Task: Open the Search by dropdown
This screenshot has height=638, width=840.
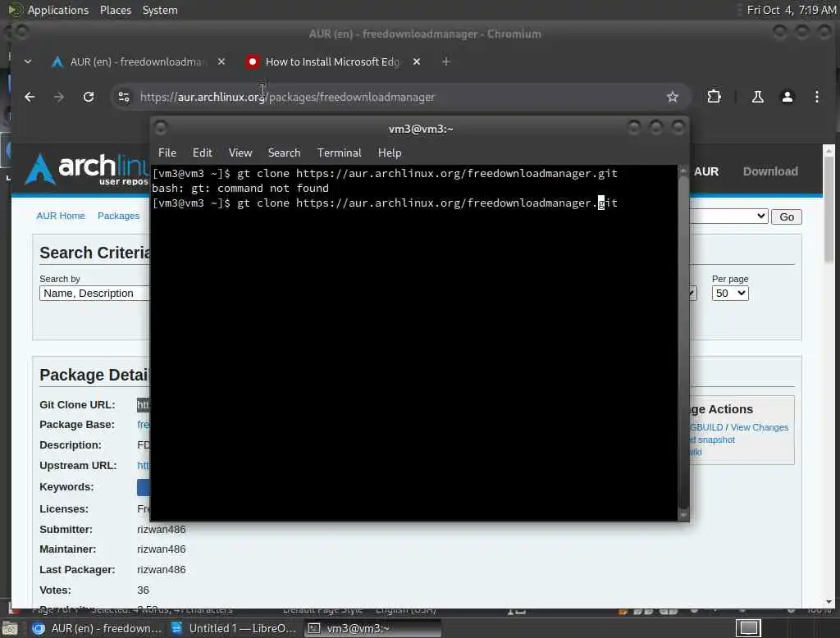Action: [x=94, y=294]
